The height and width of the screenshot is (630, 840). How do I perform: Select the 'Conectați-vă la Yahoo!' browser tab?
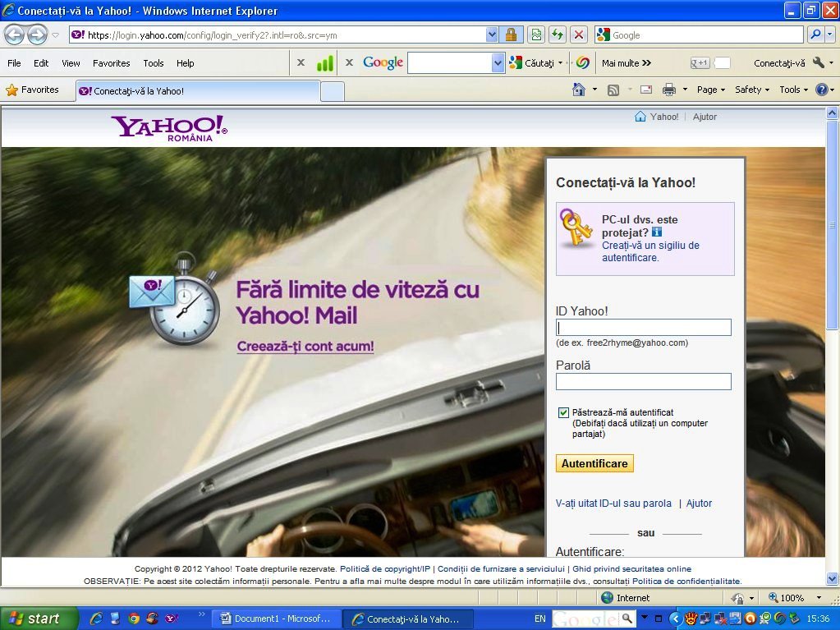click(198, 91)
